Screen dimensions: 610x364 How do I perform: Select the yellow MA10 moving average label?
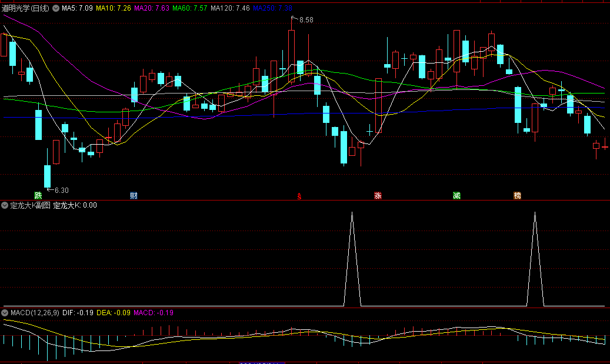113,8
